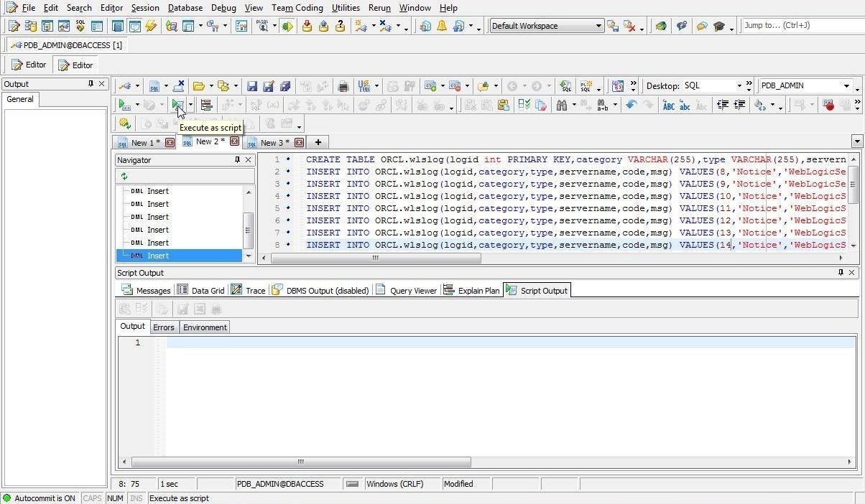Click the Execute as script toolbar icon

pyautogui.click(x=177, y=105)
